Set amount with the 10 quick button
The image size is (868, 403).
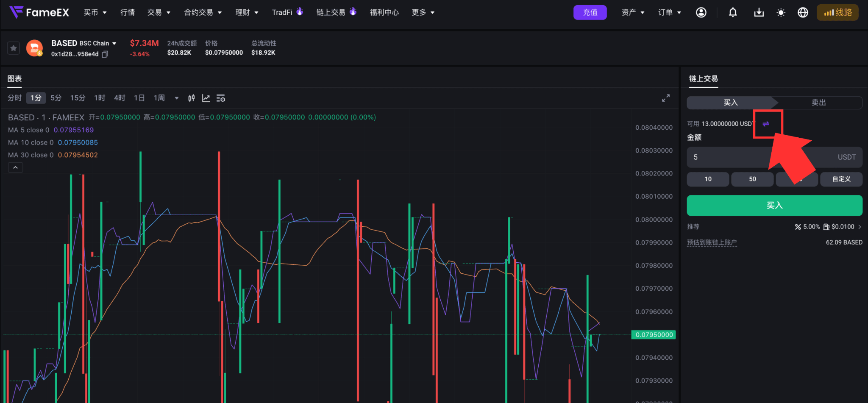[x=708, y=179]
